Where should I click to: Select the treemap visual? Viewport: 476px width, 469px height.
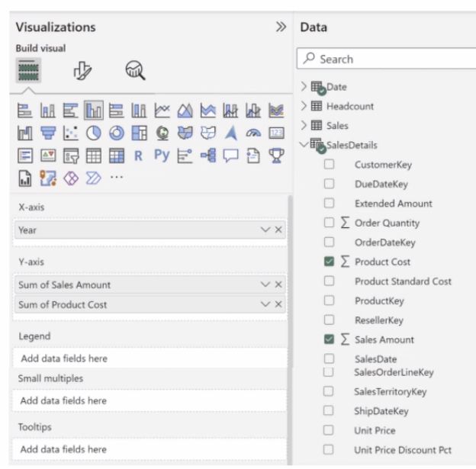[140, 133]
